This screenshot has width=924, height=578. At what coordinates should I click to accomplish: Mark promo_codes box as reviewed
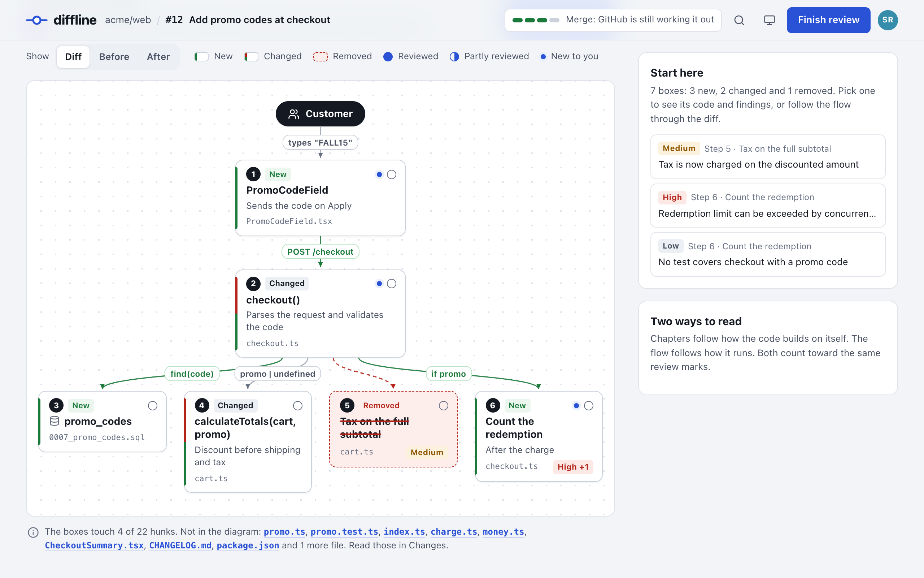[x=152, y=406]
